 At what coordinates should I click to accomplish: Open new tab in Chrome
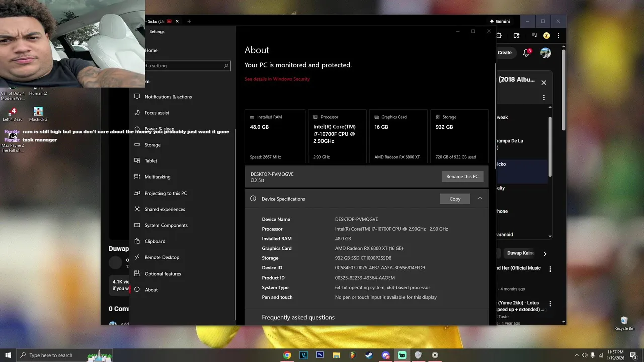click(x=189, y=21)
